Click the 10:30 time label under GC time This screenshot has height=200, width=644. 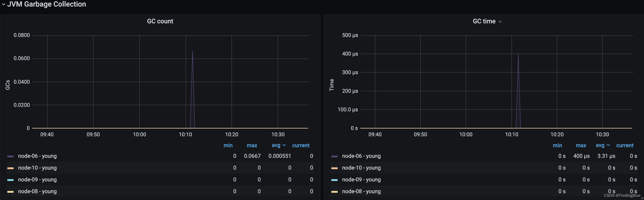602,135
